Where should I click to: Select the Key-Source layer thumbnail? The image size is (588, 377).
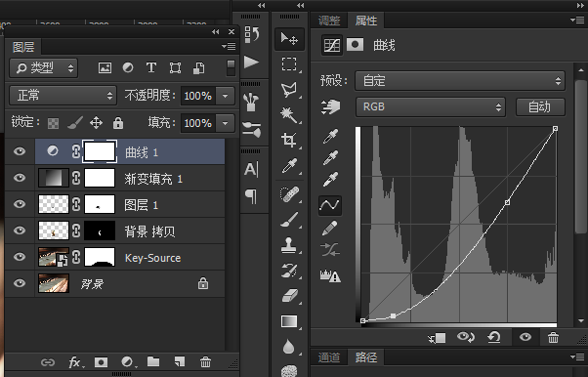click(x=54, y=257)
